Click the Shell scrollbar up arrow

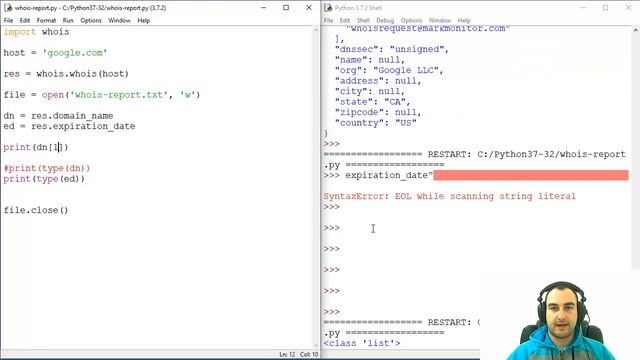(636, 30)
